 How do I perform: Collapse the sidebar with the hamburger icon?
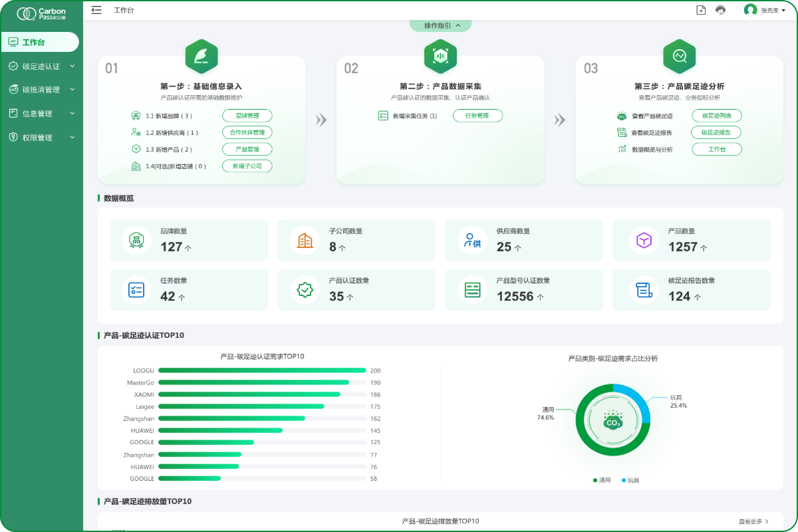point(96,10)
